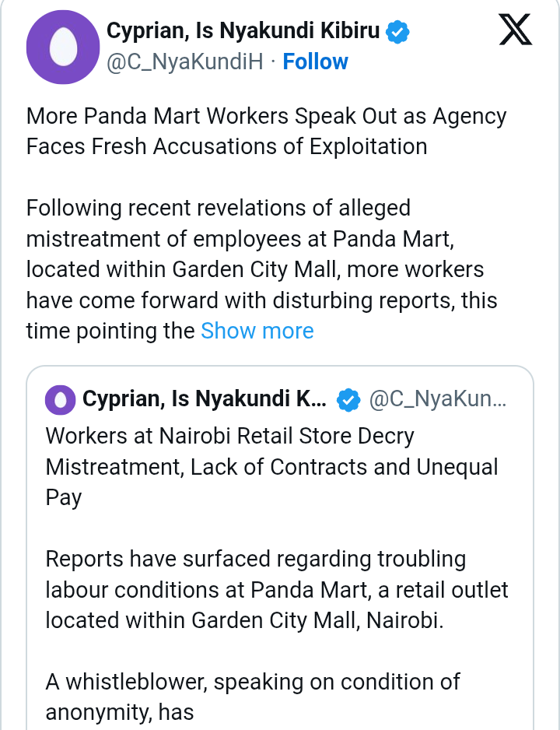Click the word 'Pay' in the quoted tweet
Viewport: 560px width, 730px height.
tap(64, 497)
